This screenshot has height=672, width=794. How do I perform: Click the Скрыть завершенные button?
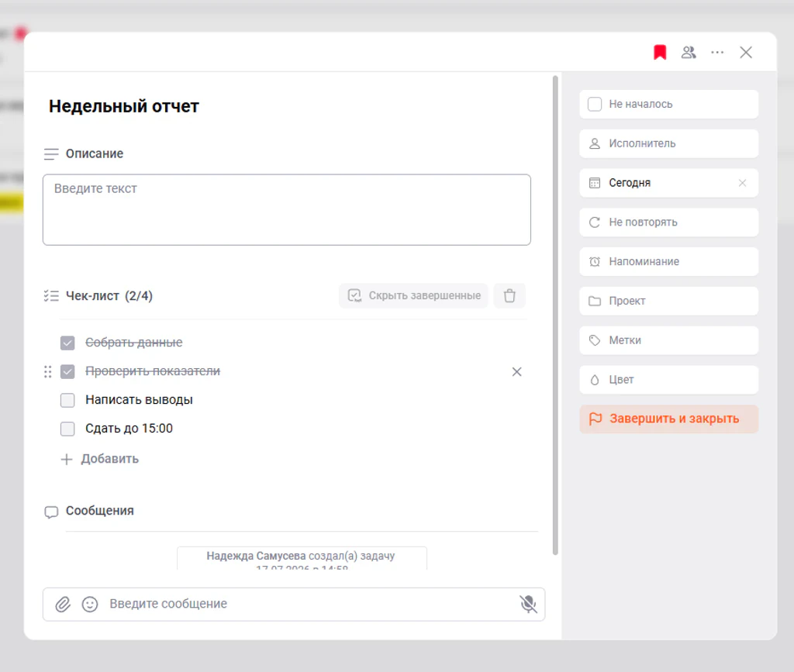[x=414, y=295]
